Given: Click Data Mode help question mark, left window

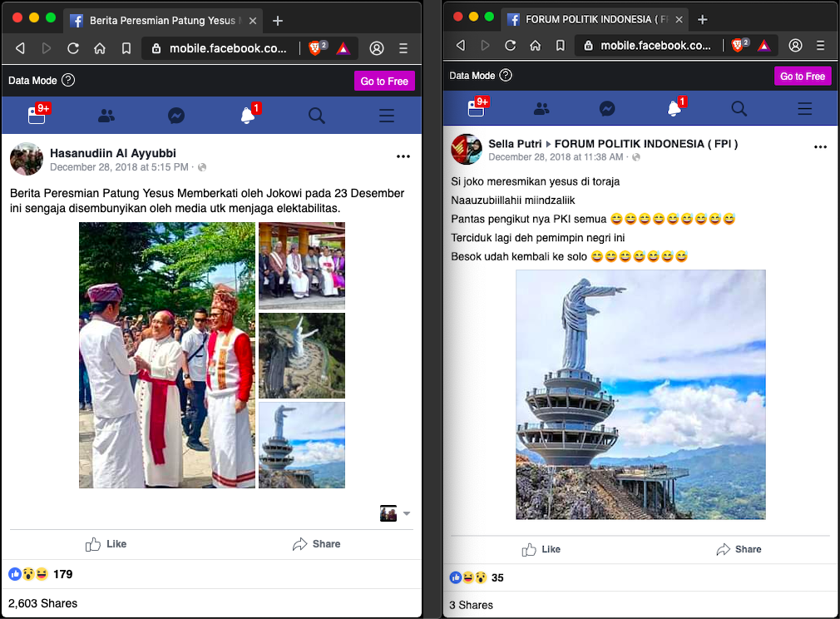Looking at the screenshot, I should (x=68, y=81).
